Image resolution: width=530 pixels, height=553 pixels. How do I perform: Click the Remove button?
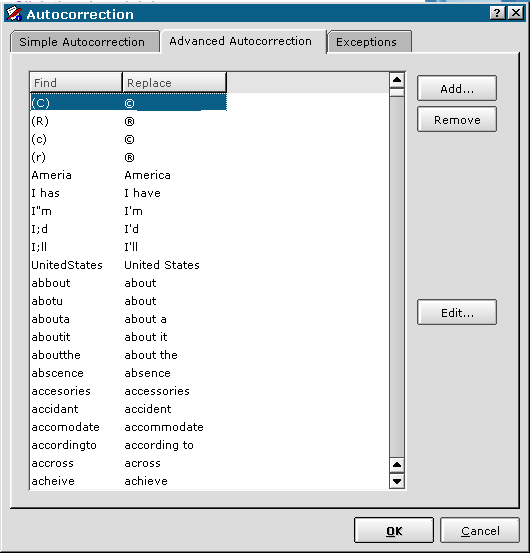457,120
